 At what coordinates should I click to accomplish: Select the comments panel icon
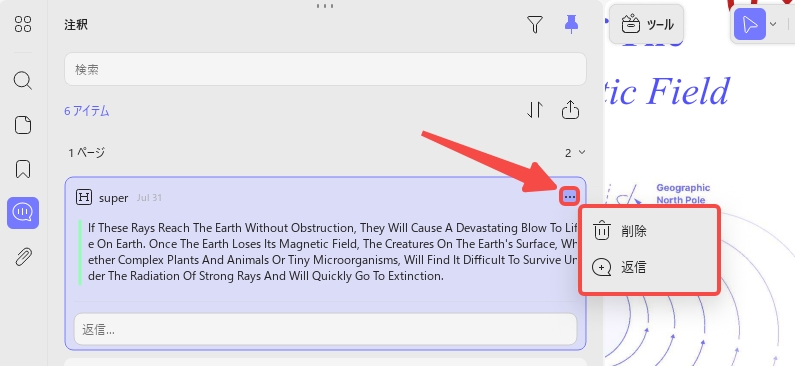click(x=23, y=213)
